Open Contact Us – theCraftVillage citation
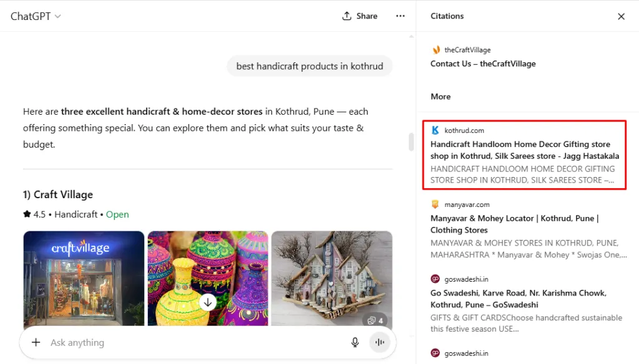The image size is (639, 364). [483, 64]
